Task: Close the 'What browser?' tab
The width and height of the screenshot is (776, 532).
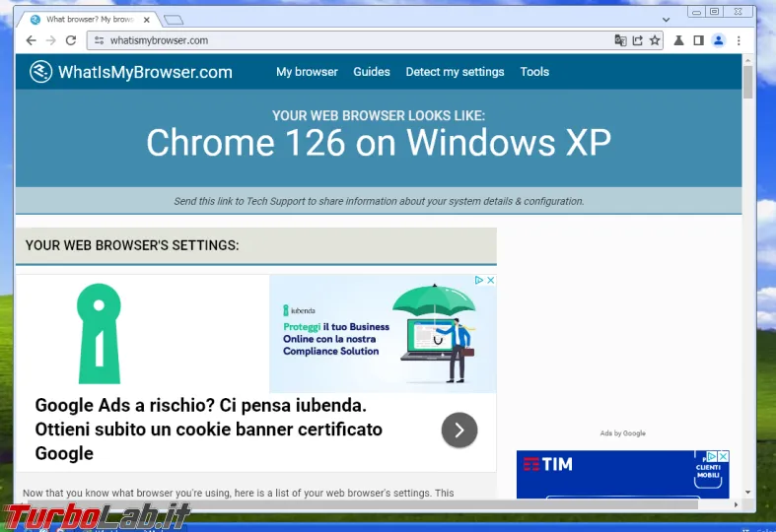Action: pyautogui.click(x=147, y=20)
